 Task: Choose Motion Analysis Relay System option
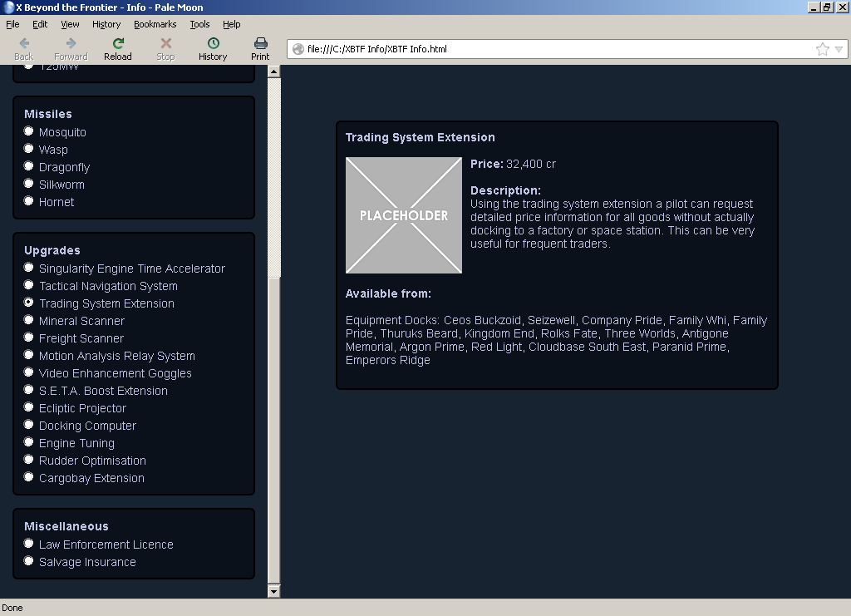coord(29,354)
